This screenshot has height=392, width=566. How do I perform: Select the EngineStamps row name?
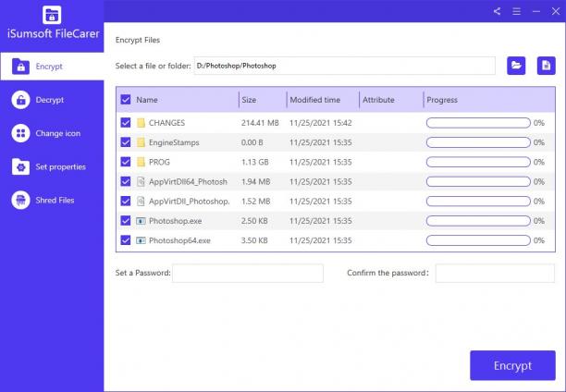coord(174,142)
